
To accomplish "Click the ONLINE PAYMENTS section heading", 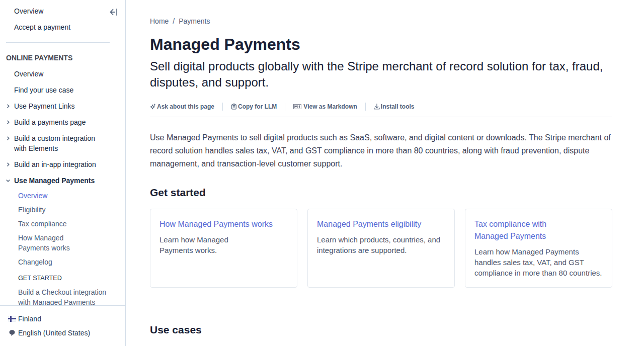I will point(39,58).
